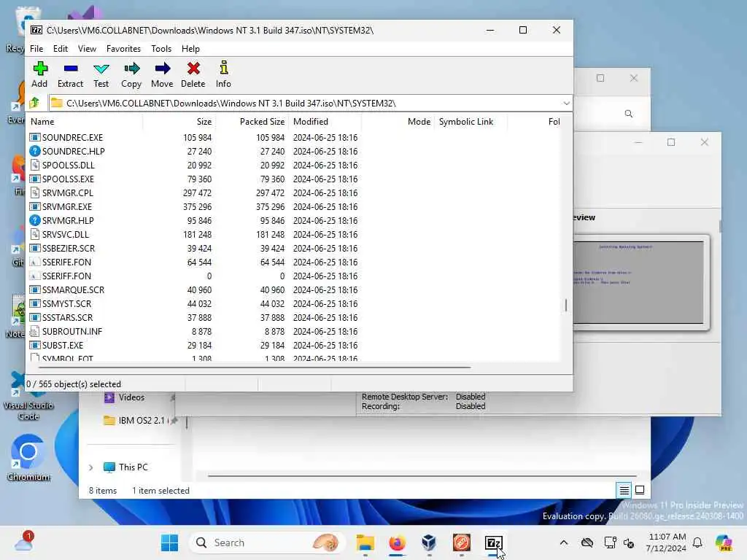Select SOUNDREC.HLP help file icon
The height and width of the screenshot is (560, 747).
coord(34,151)
